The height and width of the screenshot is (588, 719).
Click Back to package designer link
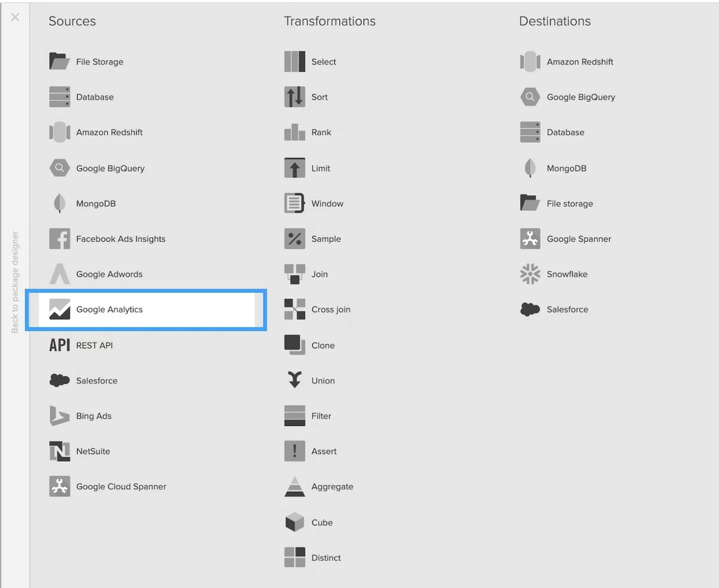tap(15, 282)
